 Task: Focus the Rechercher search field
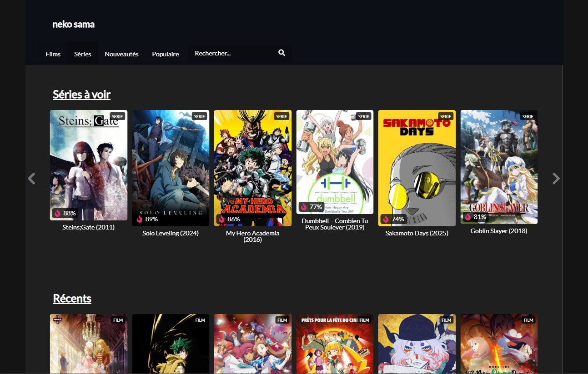pos(232,53)
